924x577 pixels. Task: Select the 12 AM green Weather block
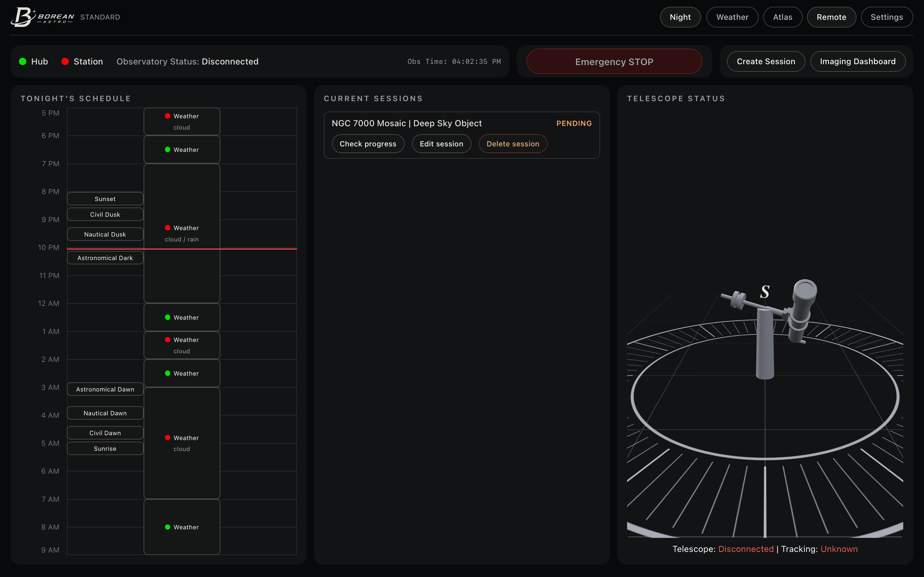pyautogui.click(x=182, y=317)
